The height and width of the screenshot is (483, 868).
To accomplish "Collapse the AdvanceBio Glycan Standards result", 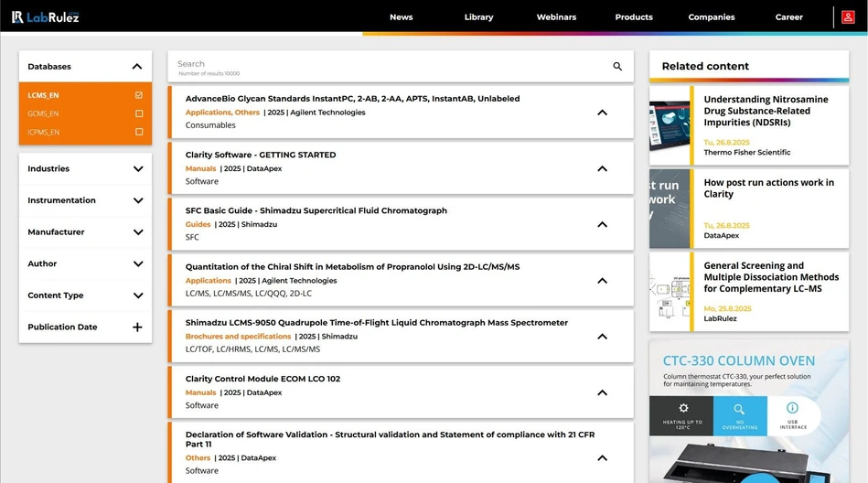I will tap(602, 113).
